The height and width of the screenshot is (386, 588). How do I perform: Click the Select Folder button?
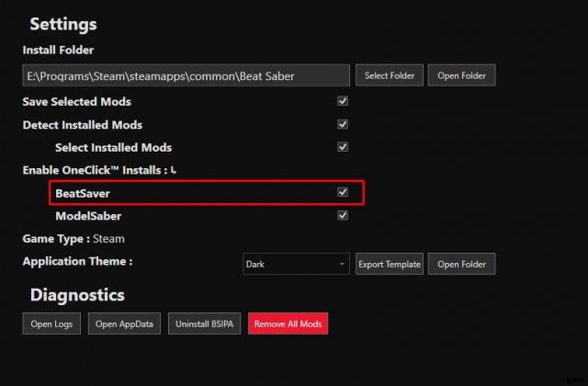click(390, 75)
